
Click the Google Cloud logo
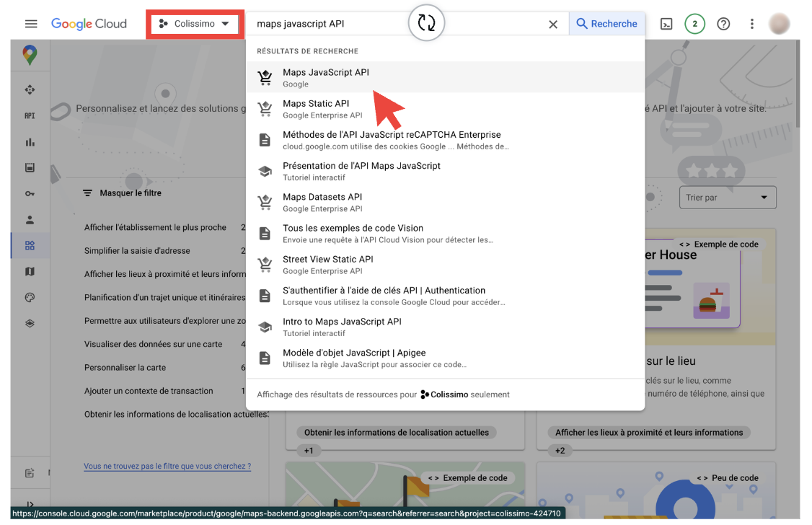click(89, 24)
